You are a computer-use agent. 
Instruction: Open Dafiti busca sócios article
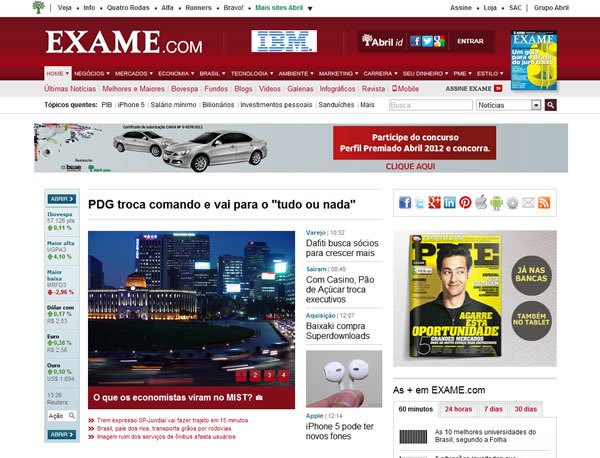[342, 248]
